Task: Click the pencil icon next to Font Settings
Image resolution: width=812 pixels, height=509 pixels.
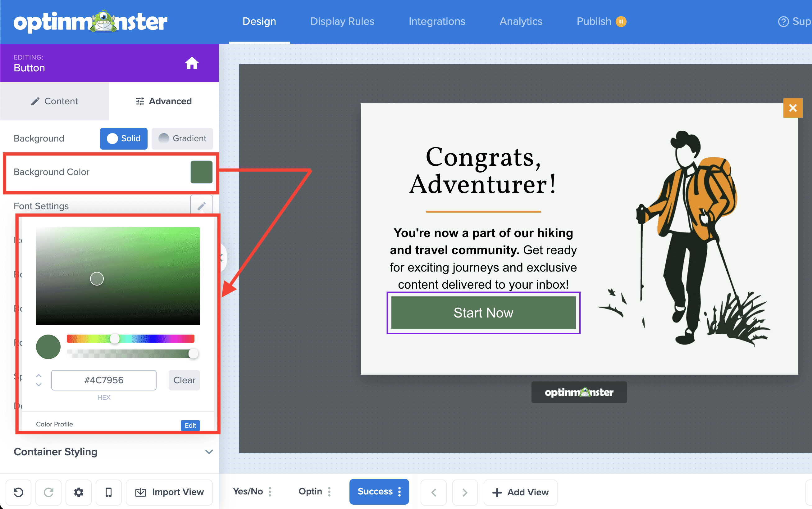Action: click(x=201, y=205)
